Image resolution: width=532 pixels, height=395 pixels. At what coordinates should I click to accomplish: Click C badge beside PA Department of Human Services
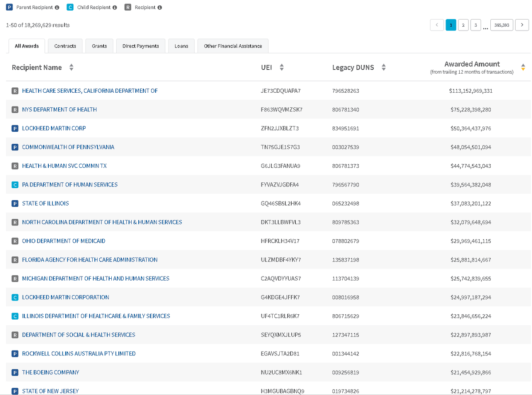coord(15,185)
